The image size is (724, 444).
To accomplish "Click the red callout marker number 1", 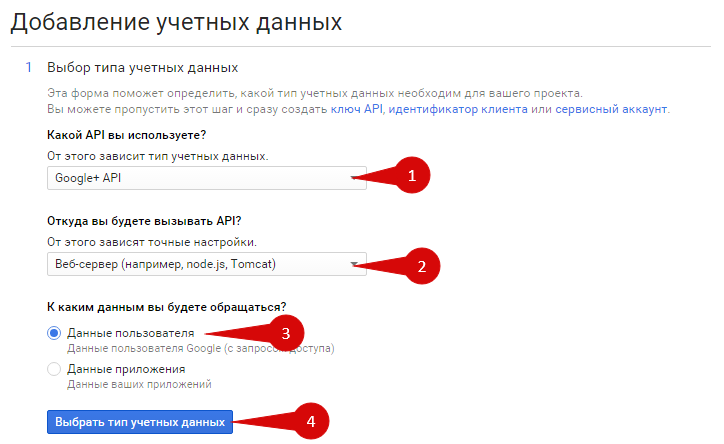I will tap(411, 176).
